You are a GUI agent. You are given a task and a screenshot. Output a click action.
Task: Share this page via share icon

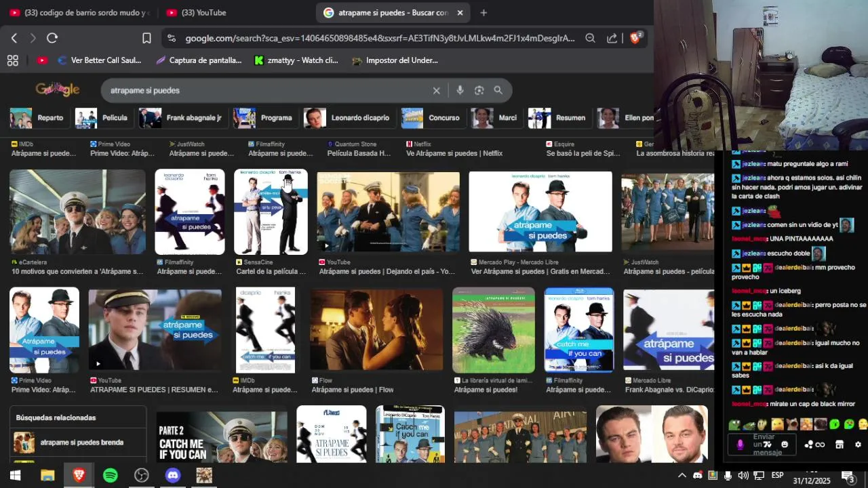click(612, 39)
